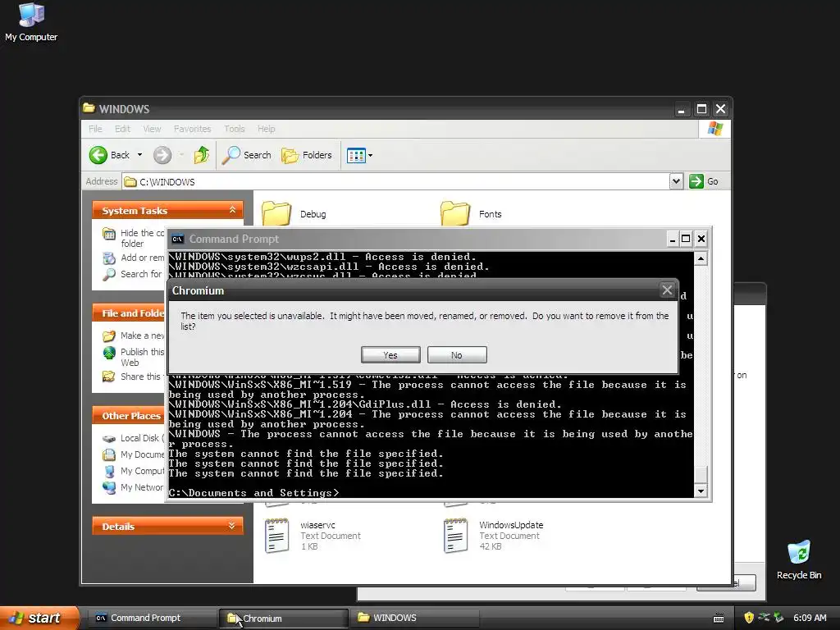Screen dimensions: 840x630
Task: Click Share this folder link
Action: tap(131, 377)
